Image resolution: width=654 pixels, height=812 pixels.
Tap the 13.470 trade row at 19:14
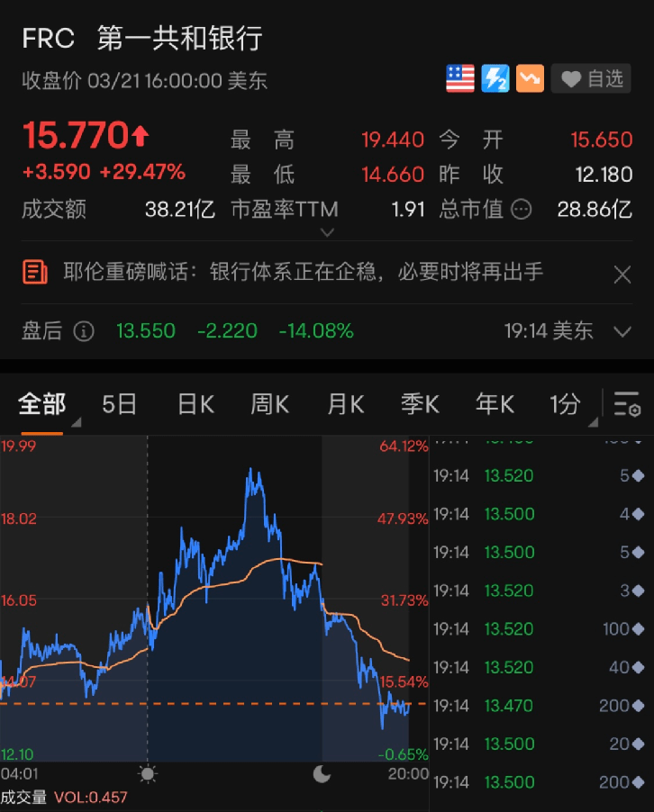[x=540, y=706]
